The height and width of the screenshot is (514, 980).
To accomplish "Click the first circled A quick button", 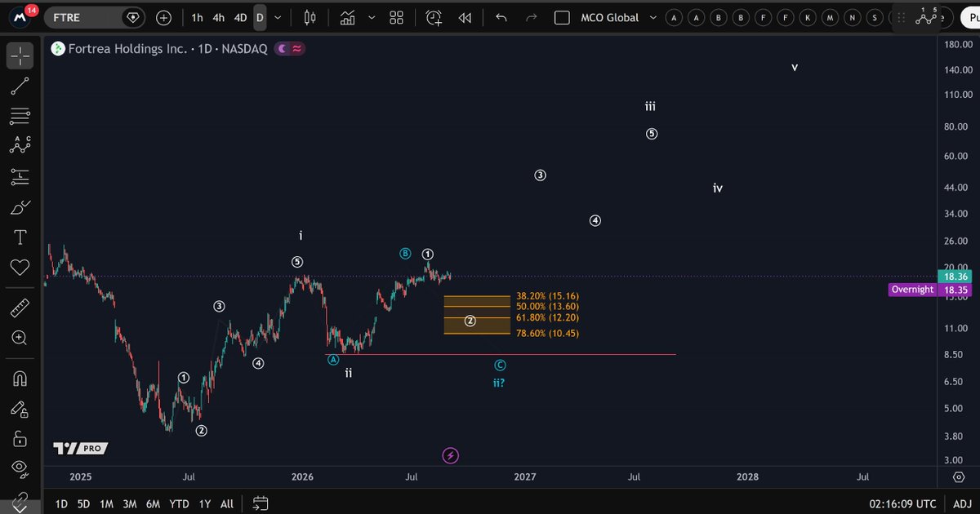I will pos(674,17).
